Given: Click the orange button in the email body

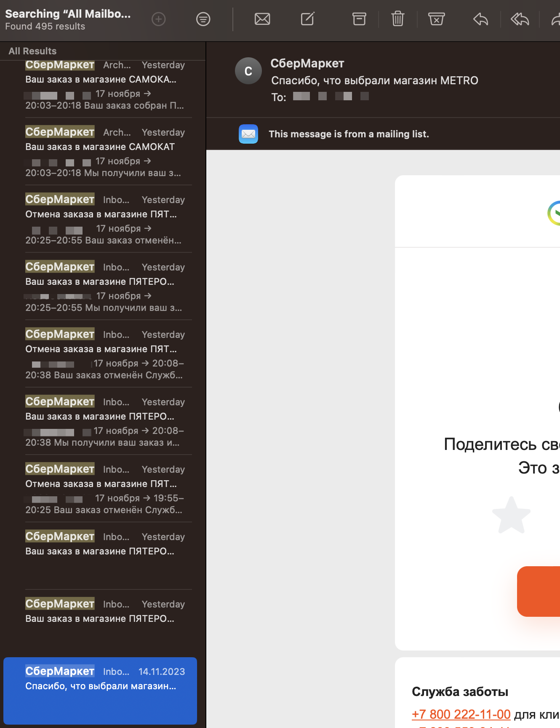Looking at the screenshot, I should pyautogui.click(x=539, y=591).
